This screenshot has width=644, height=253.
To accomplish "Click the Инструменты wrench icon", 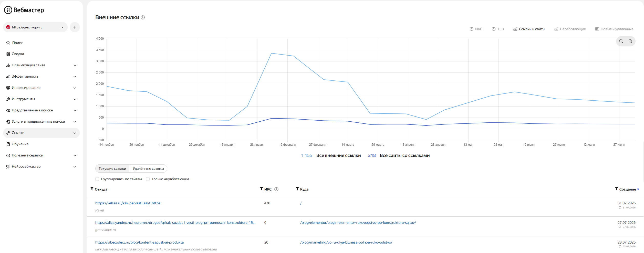I will coord(8,99).
